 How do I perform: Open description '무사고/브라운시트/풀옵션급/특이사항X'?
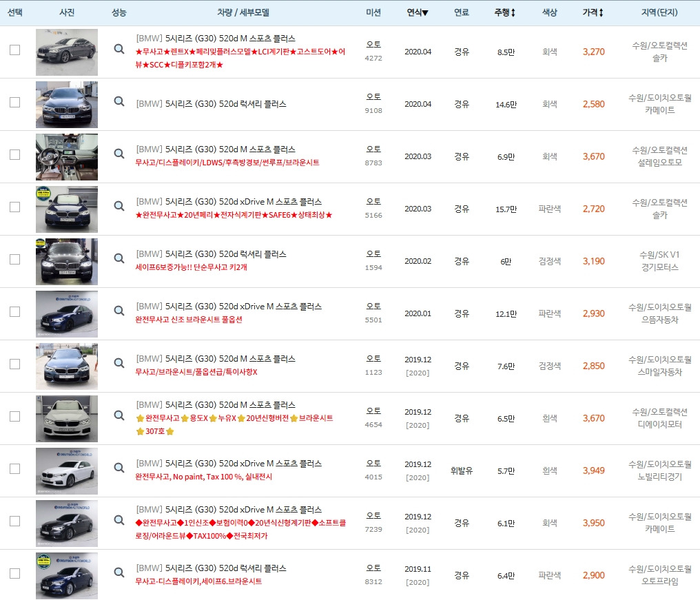[x=196, y=372]
